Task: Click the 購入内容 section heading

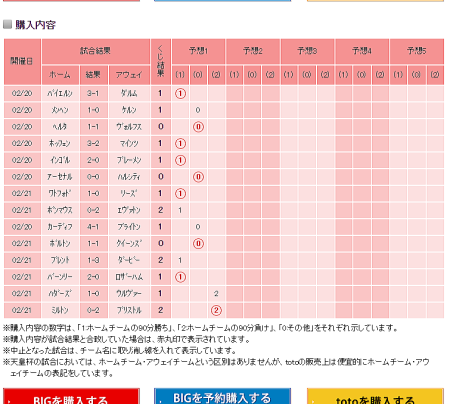Action: [x=35, y=25]
